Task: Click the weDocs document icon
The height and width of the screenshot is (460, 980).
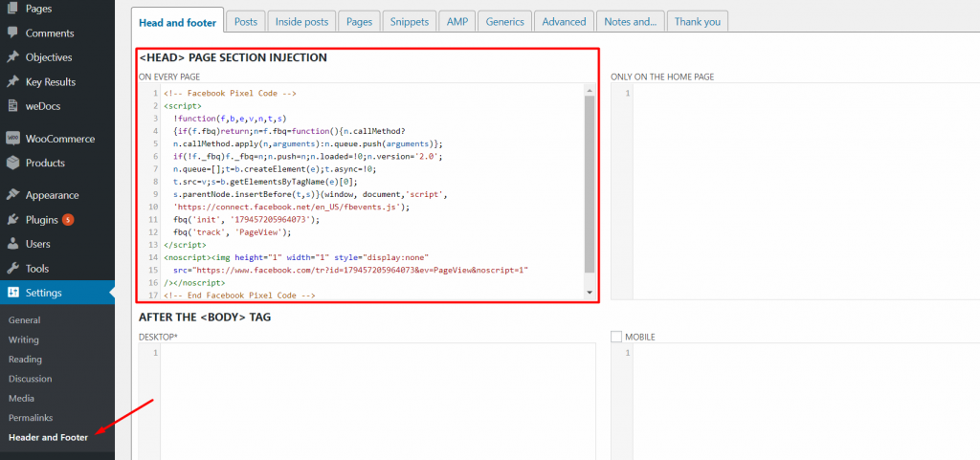Action: pyautogui.click(x=12, y=106)
